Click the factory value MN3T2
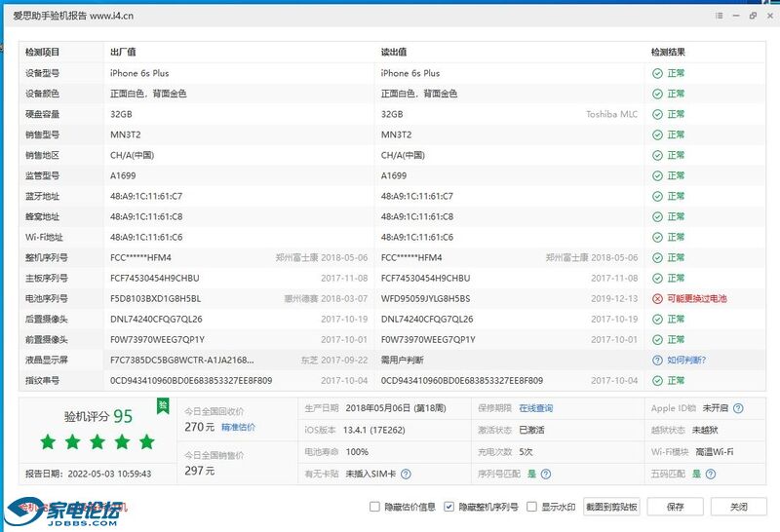This screenshot has width=780, height=532. point(126,134)
